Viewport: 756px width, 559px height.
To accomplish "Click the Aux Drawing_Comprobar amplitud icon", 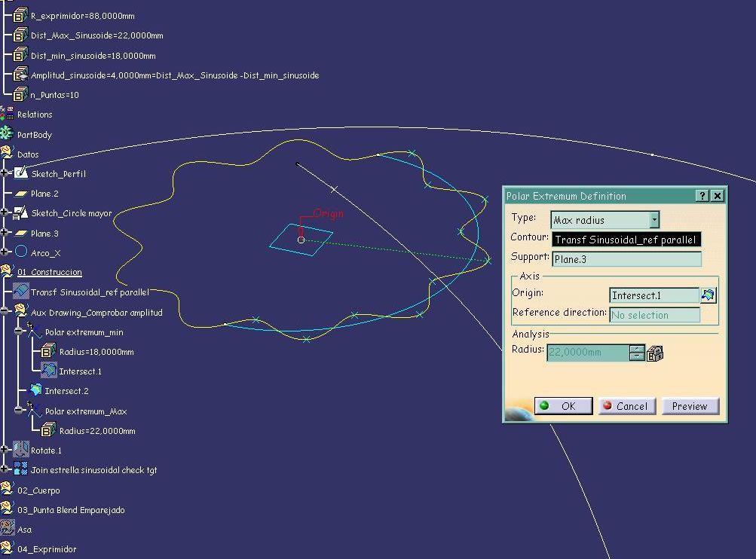I will pyautogui.click(x=21, y=311).
